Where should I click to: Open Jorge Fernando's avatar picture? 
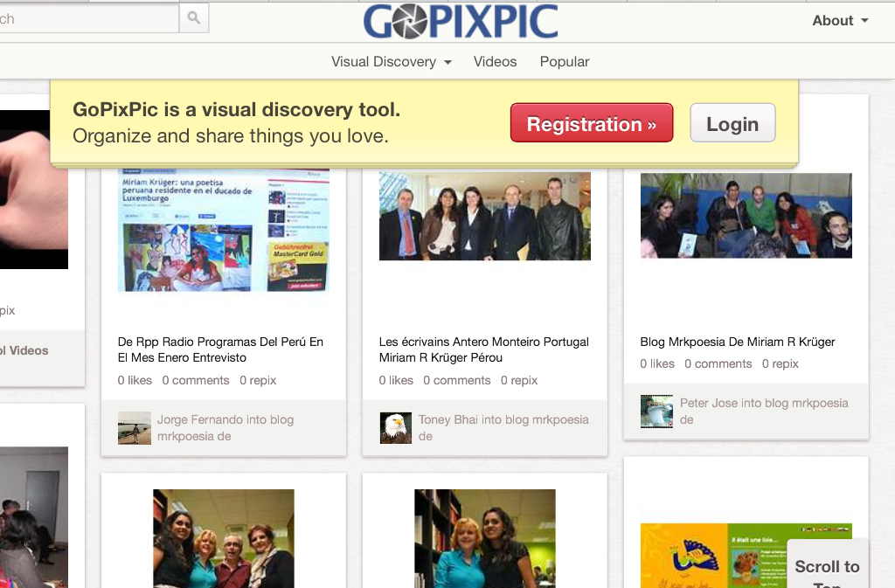(135, 428)
